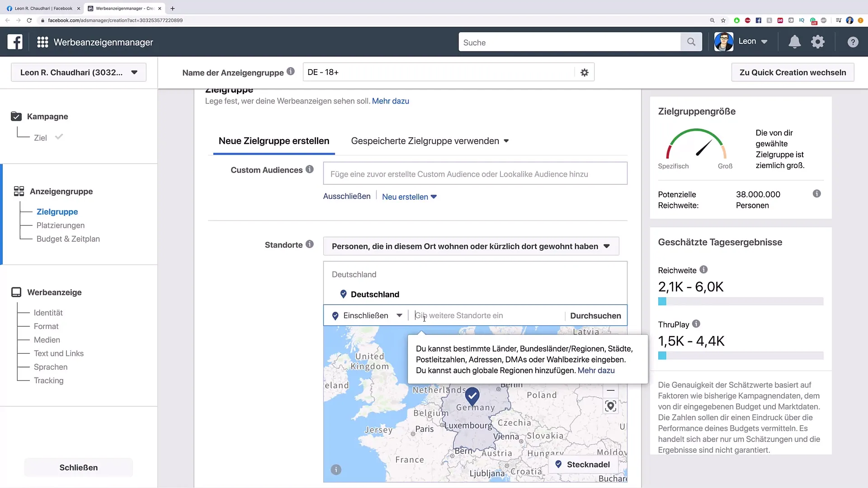Click the Custom Audiences input field
This screenshot has height=488, width=868.
tap(475, 174)
